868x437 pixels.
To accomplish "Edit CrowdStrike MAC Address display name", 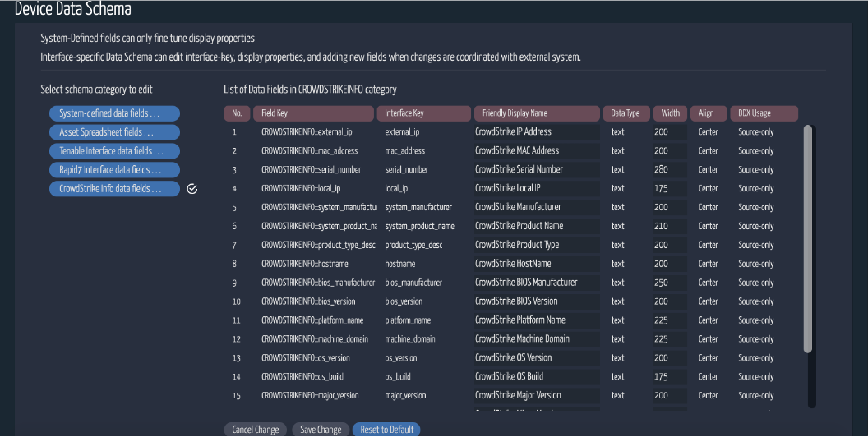I will click(x=537, y=151).
